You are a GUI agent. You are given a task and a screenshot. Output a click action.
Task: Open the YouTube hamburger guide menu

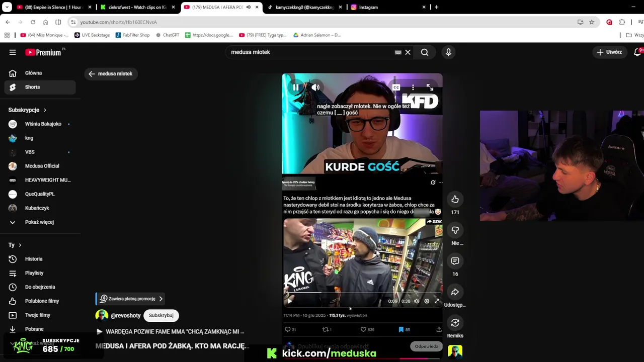13,52
